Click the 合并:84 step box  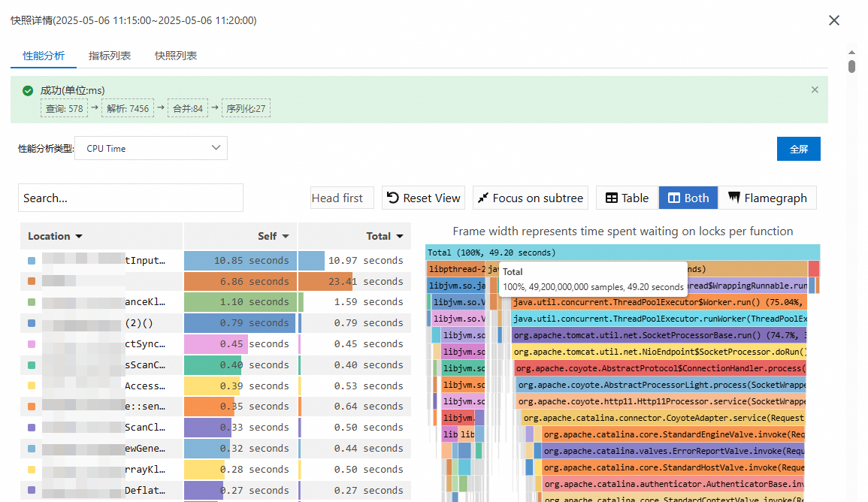coord(188,108)
